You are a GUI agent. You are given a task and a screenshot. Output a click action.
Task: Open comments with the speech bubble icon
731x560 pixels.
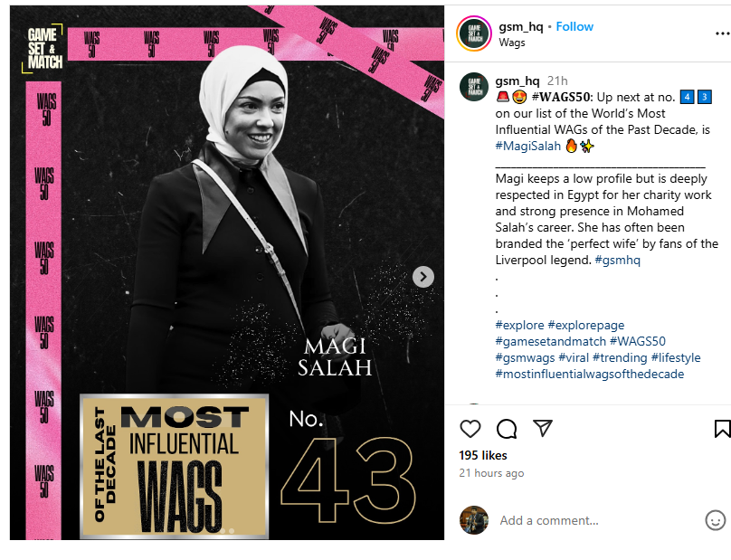point(507,429)
